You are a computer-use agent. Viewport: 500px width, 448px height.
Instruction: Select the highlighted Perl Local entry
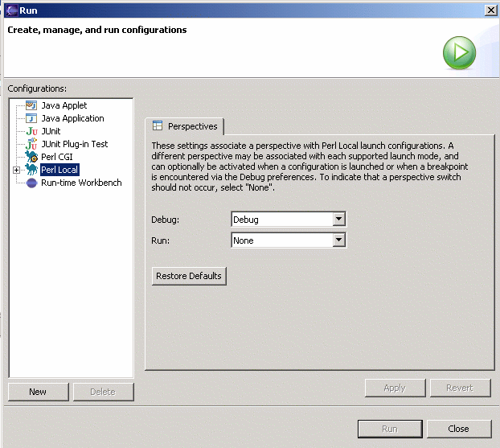59,170
